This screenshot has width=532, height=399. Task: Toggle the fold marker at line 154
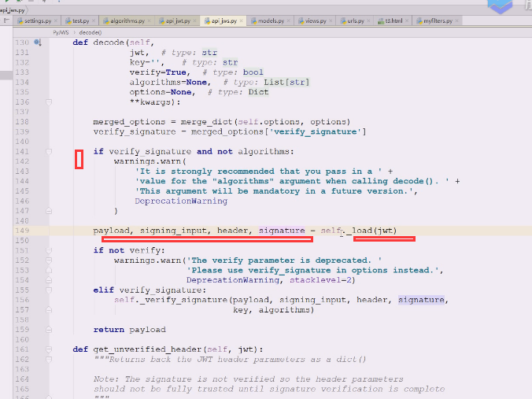[49, 280]
